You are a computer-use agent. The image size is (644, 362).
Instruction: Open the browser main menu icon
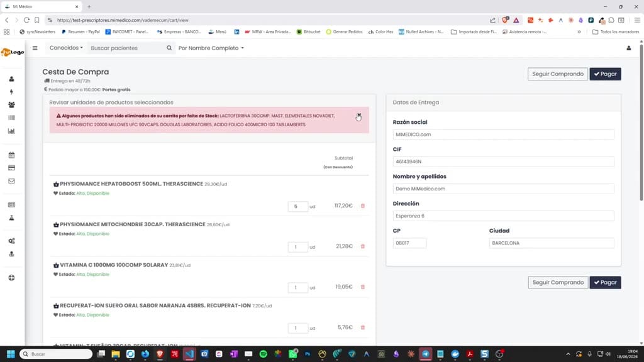click(637, 20)
